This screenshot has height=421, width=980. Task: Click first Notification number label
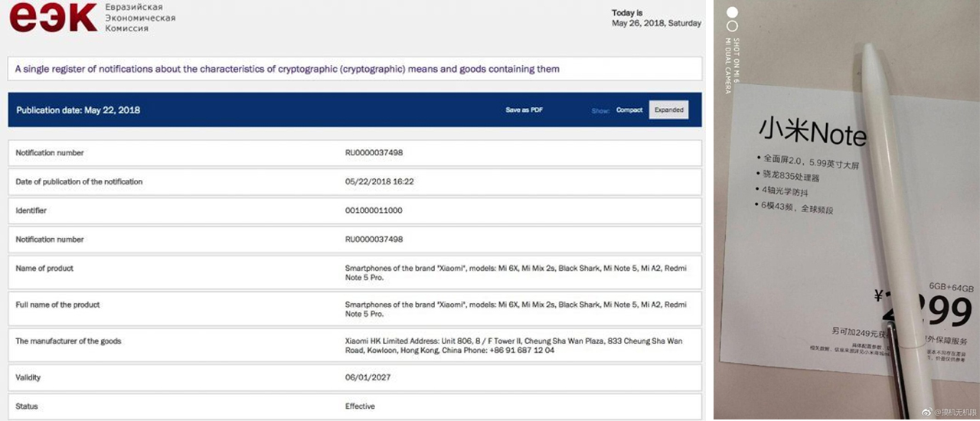click(50, 153)
